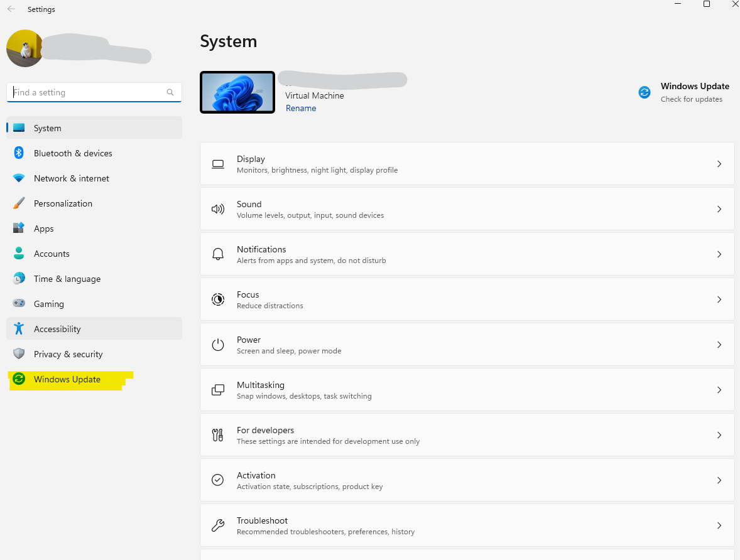Open Personalization settings
Screen dimensions: 740x560
pos(94,203)
